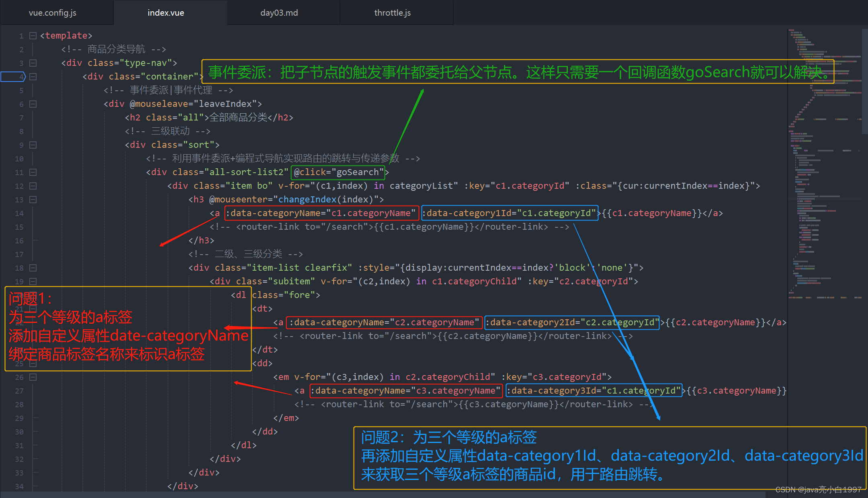Screen dimensions: 868x498
Task: Click line number 15 in the gutter
Action: coord(19,227)
